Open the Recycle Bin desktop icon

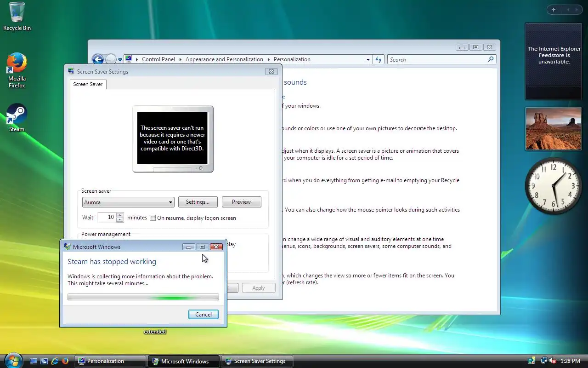click(17, 17)
